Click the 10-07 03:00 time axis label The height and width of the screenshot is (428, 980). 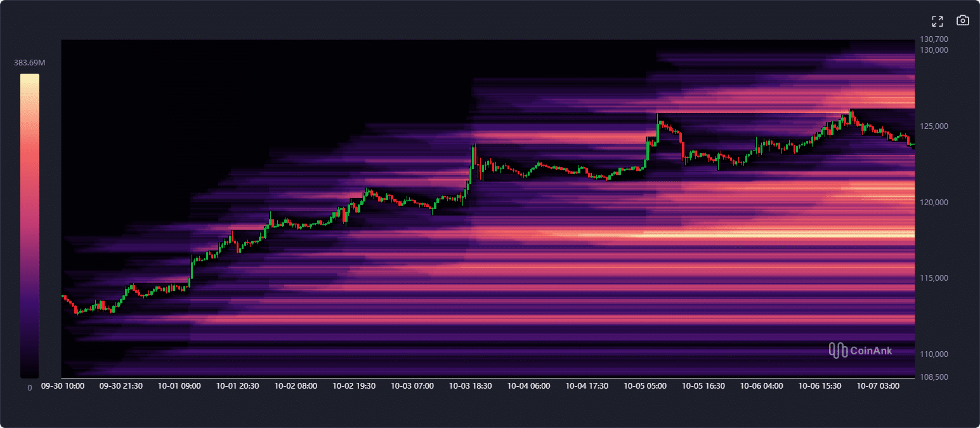[x=877, y=385]
